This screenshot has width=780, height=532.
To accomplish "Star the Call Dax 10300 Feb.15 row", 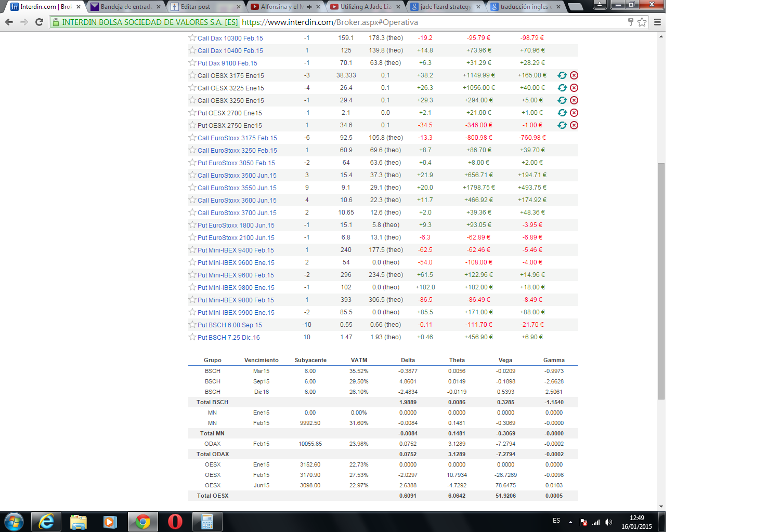I will coord(192,37).
